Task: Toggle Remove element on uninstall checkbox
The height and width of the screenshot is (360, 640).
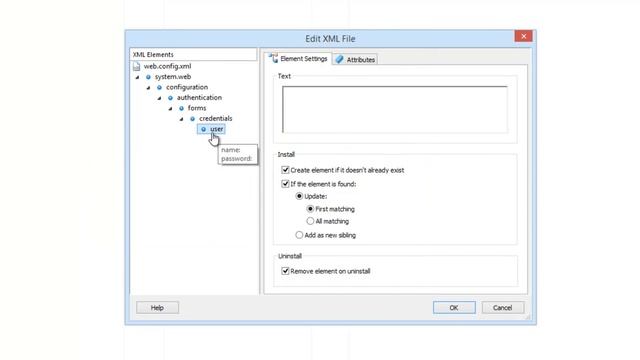Action: pos(285,271)
